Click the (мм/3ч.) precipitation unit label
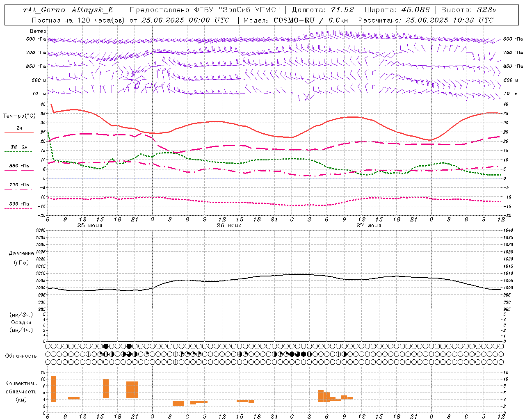Viewport: 525px width, 420px height. point(21,315)
